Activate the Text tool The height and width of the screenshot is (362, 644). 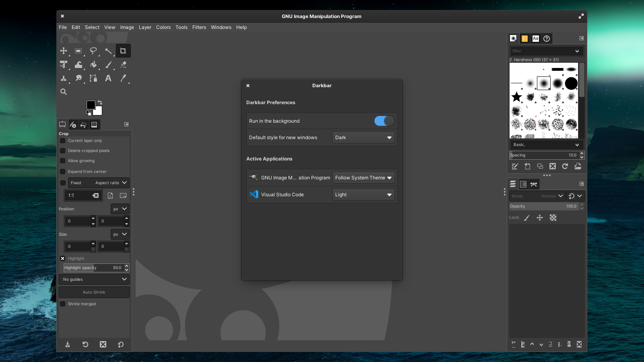pyautogui.click(x=108, y=78)
